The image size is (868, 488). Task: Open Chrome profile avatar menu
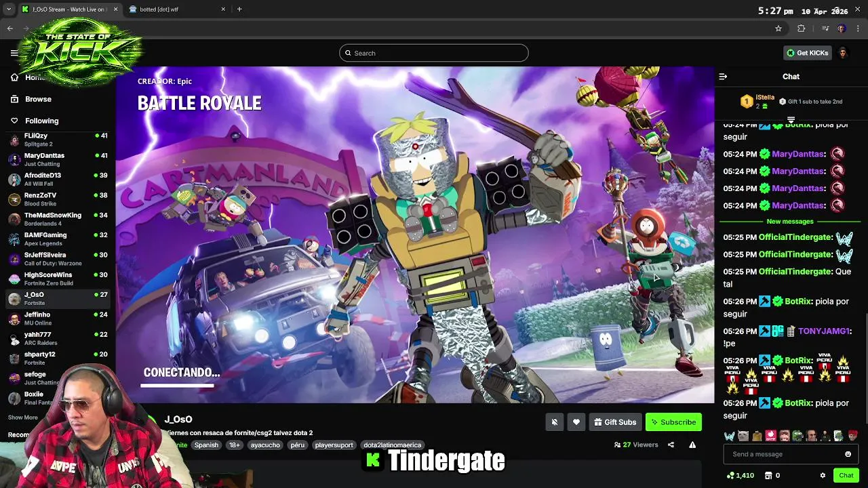[x=842, y=28]
